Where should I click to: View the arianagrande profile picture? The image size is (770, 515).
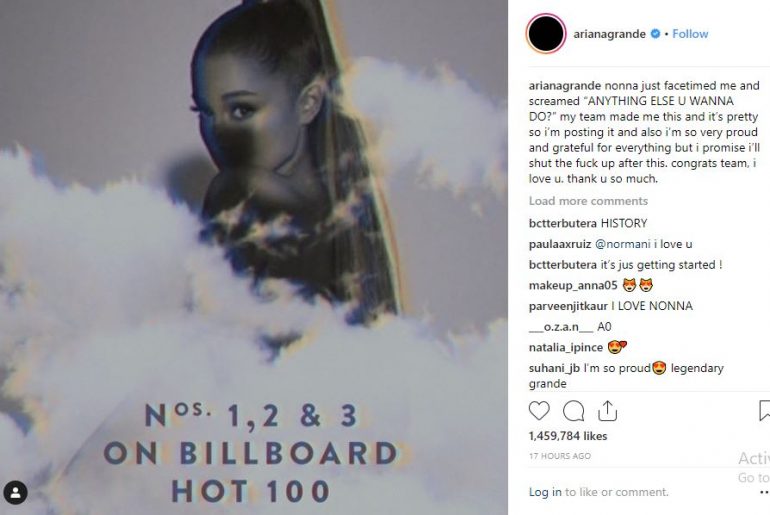pos(546,33)
